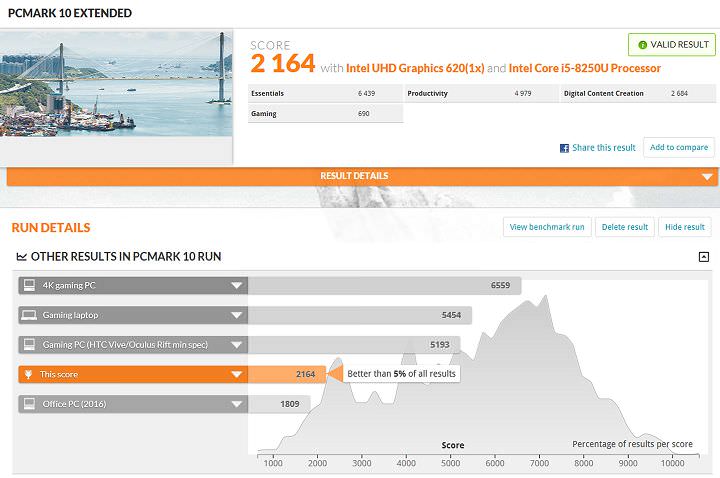720x478 pixels.
Task: Click the Facebook share icon
Action: point(564,148)
